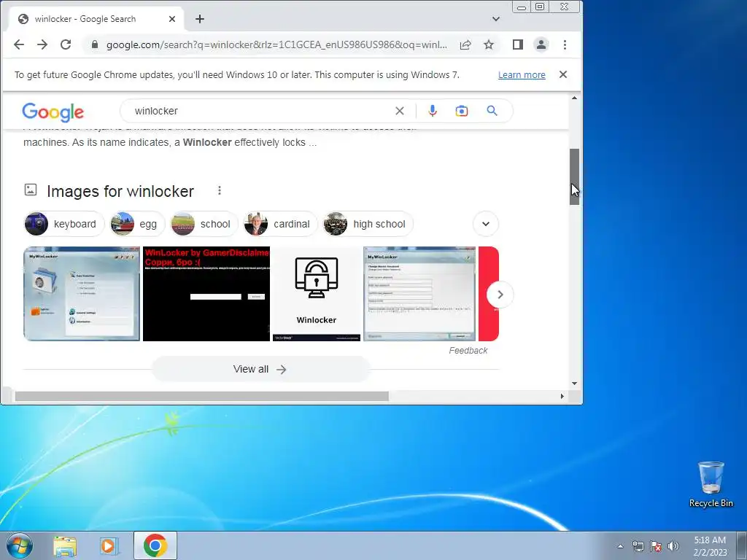Dismiss the Chrome update notification bar

(x=563, y=74)
